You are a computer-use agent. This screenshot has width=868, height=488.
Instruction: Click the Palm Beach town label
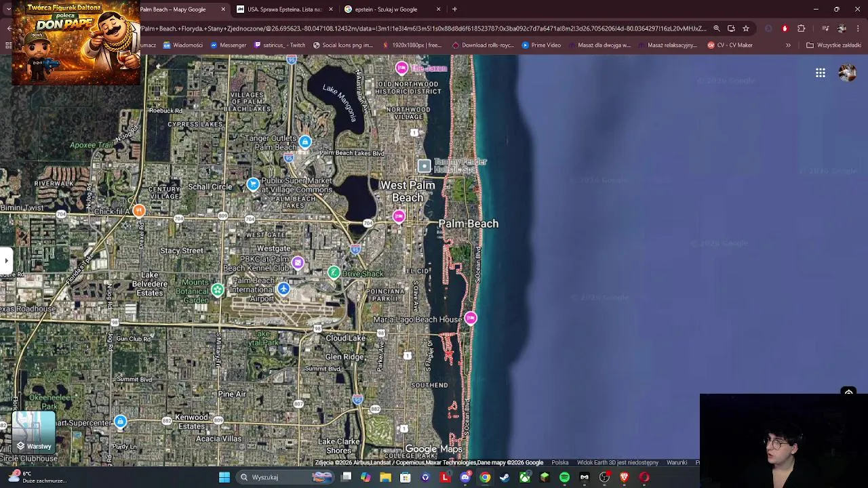(469, 224)
